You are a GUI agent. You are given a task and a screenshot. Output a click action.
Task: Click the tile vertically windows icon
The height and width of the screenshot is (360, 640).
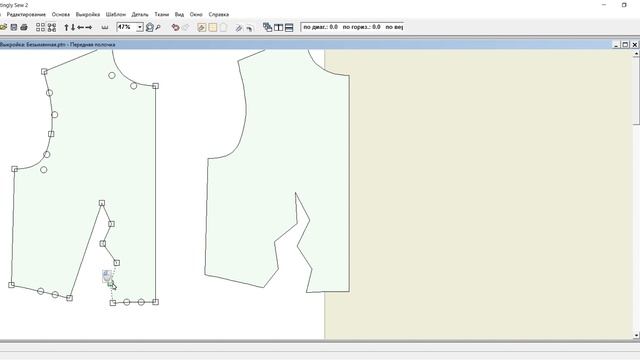278,27
